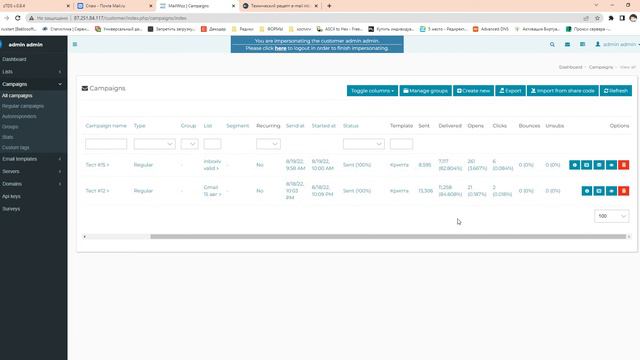Open the ФОРМЫ bookmarks folder

tap(272, 29)
